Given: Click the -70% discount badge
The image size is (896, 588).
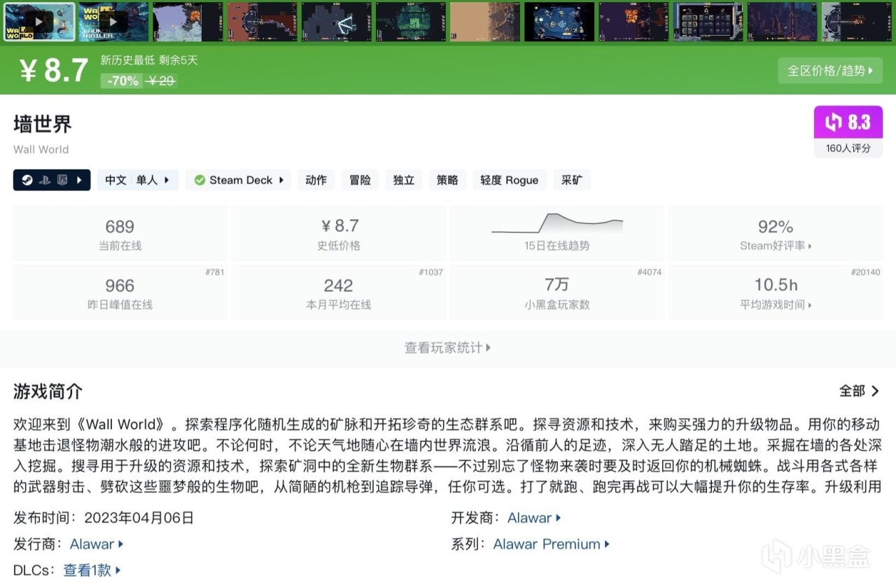Looking at the screenshot, I should [122, 81].
